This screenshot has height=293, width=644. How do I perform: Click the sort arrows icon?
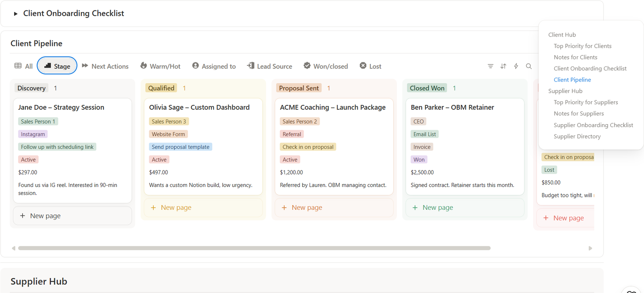(503, 66)
